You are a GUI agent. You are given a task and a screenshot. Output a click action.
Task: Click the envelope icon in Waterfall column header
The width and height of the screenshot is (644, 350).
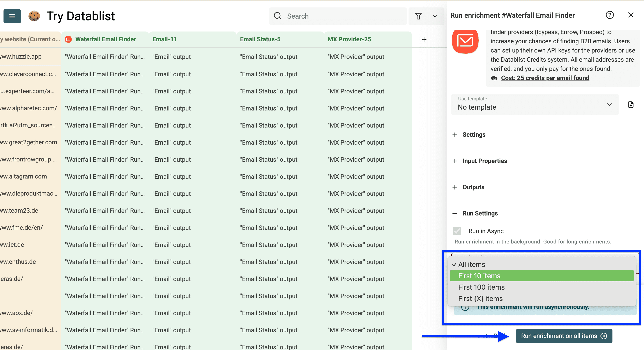coord(68,39)
